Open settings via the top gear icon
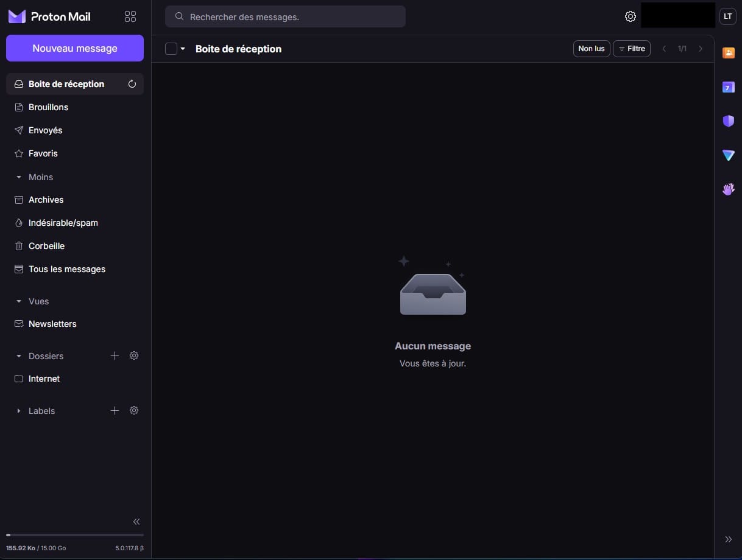The image size is (742, 560). point(631,16)
